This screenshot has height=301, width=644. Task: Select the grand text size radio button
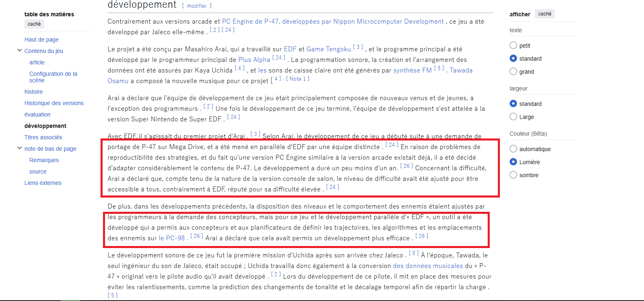coord(513,72)
